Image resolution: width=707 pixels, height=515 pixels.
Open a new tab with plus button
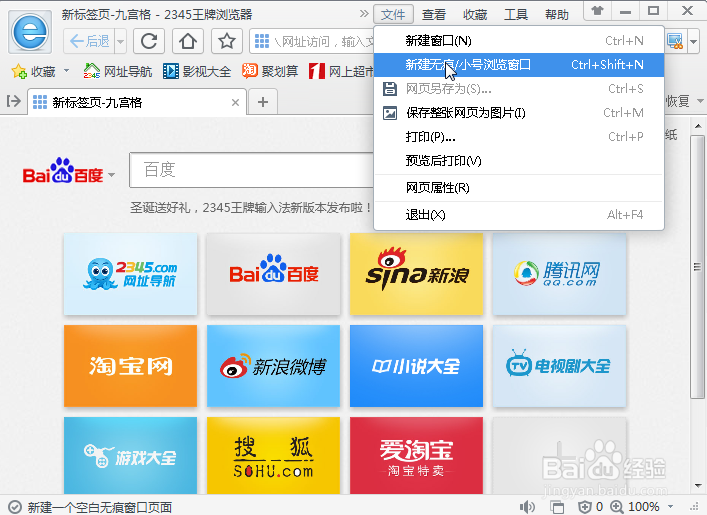[x=263, y=102]
